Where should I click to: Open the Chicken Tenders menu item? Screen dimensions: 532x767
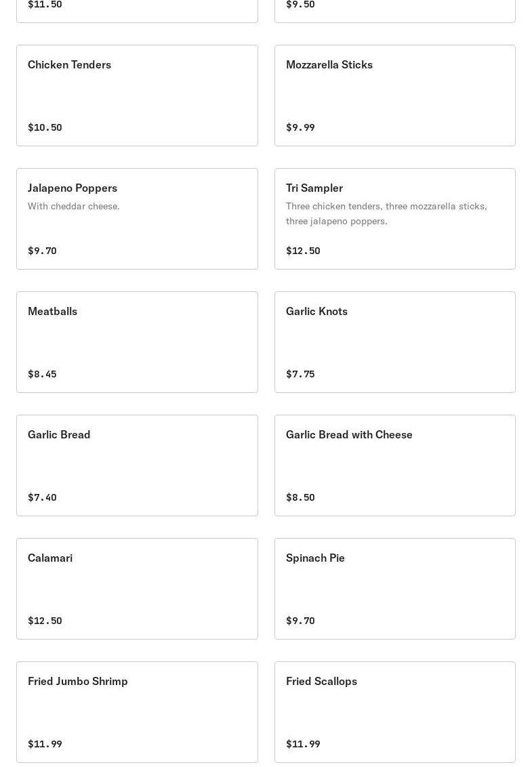coord(137,96)
